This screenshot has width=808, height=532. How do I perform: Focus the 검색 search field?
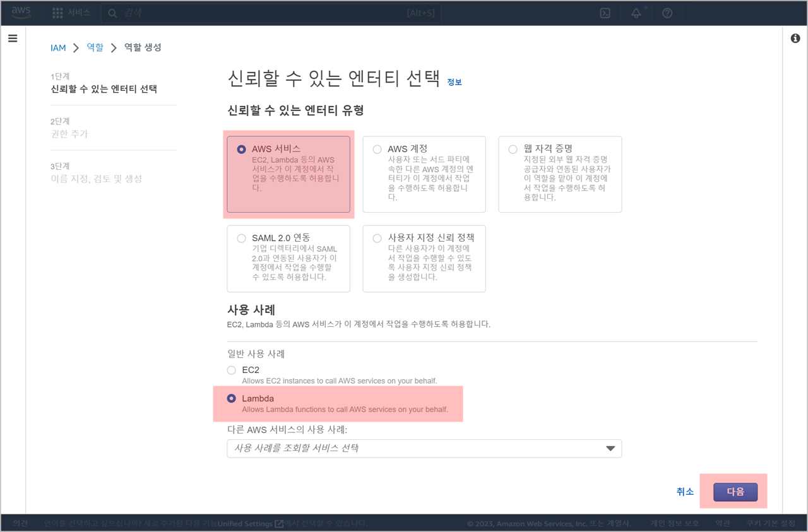tap(271, 13)
